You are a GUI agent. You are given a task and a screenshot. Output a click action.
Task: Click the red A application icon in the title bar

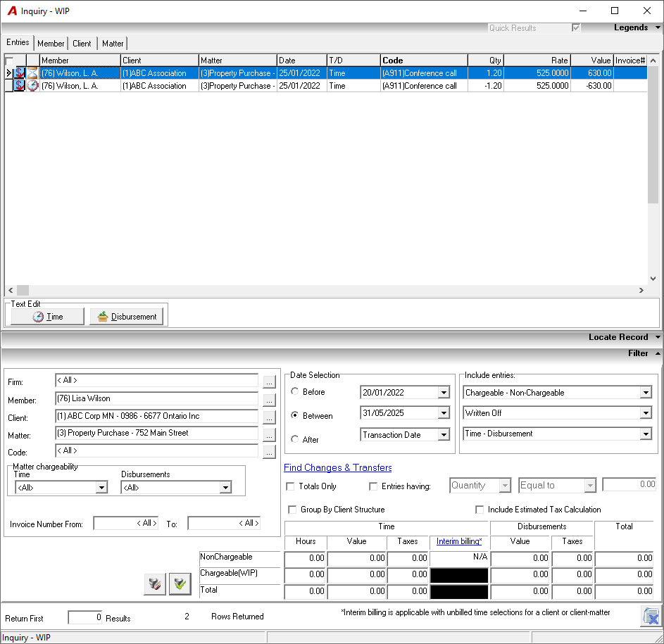tap(12, 11)
